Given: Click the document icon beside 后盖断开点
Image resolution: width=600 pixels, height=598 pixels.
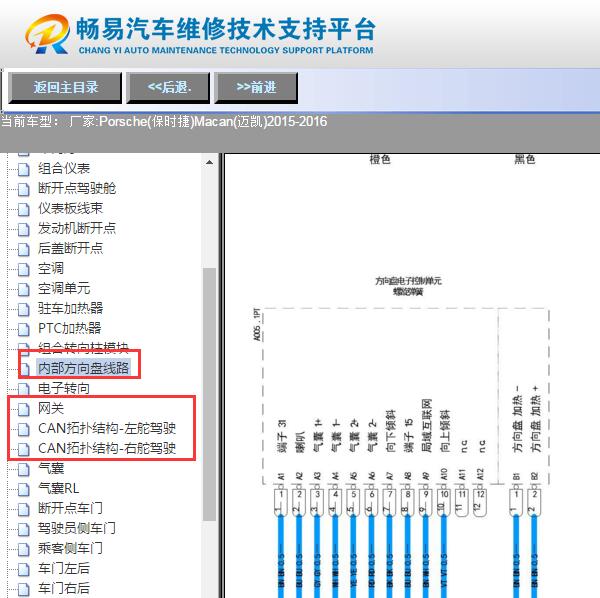Looking at the screenshot, I should pyautogui.click(x=24, y=249).
